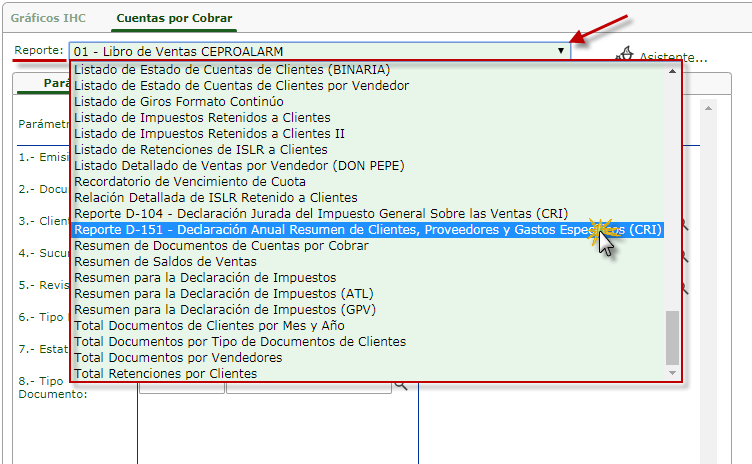Click the Asistente wizard icon

(624, 54)
